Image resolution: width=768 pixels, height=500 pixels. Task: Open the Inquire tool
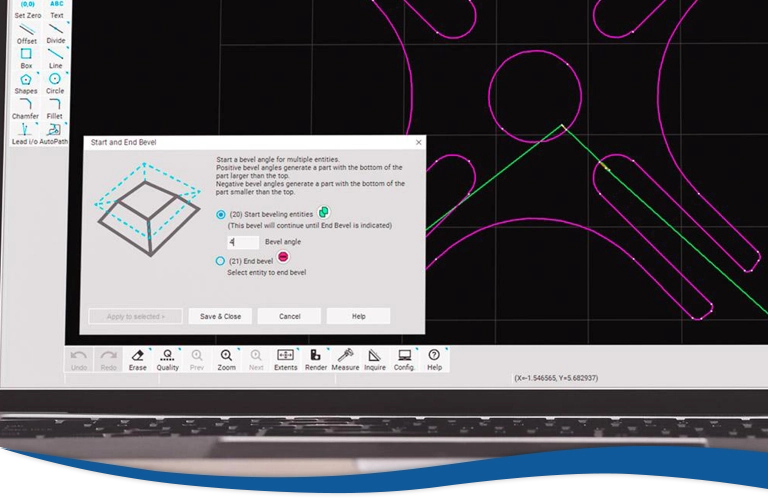[x=375, y=358]
